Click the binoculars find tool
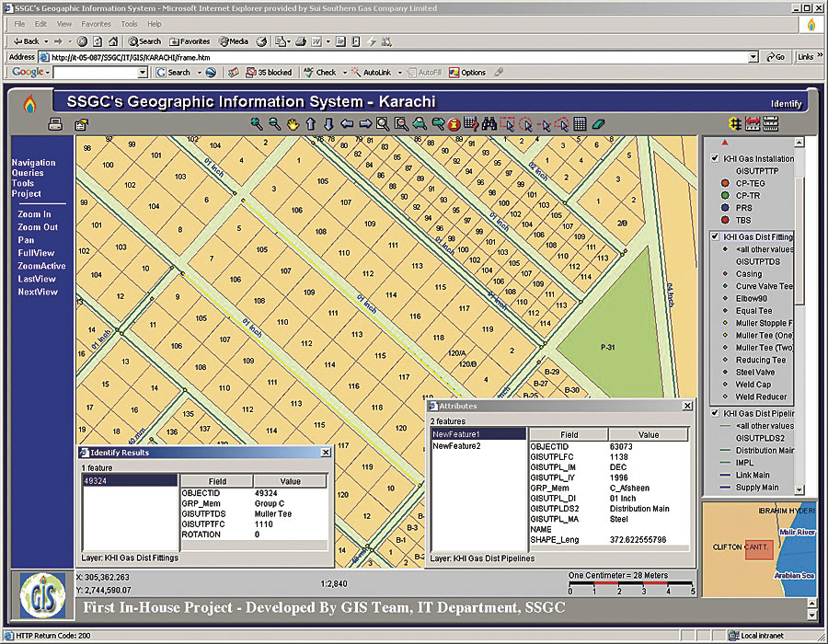The height and width of the screenshot is (644, 828). pyautogui.click(x=489, y=124)
